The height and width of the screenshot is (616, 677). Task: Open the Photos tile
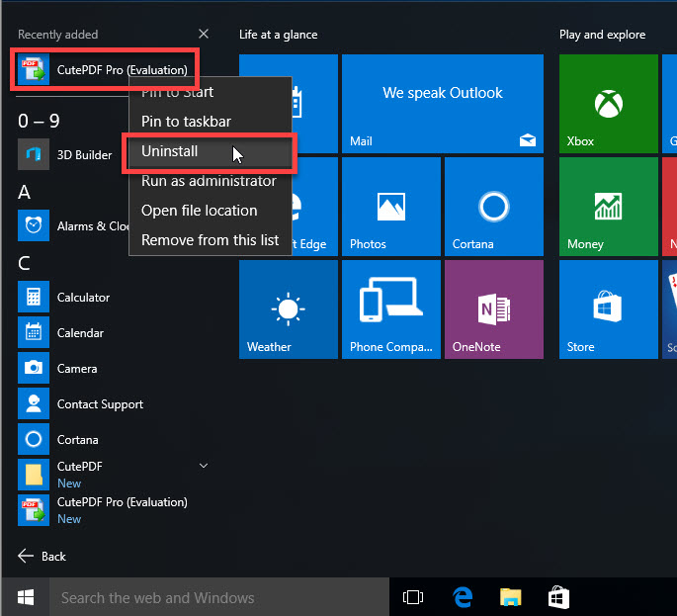click(x=391, y=207)
